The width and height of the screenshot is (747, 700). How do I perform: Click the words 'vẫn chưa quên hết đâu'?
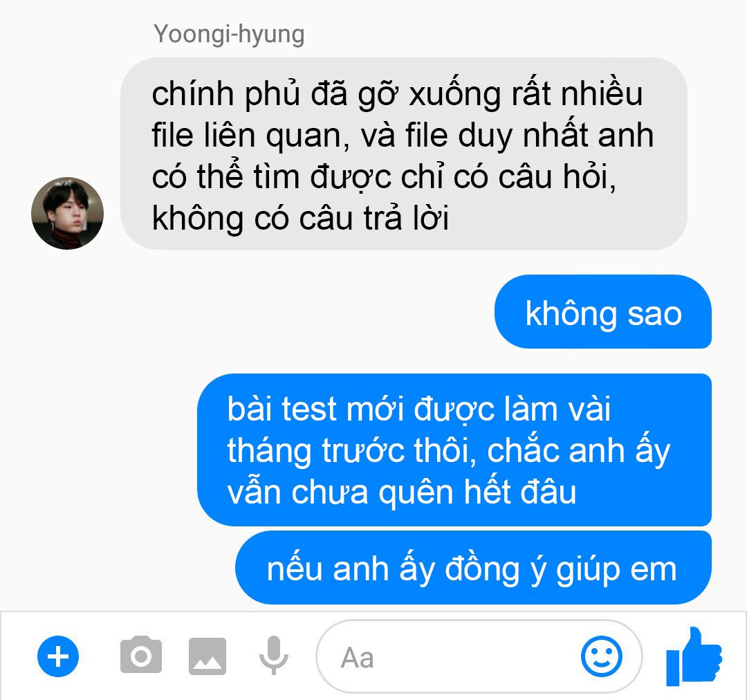click(x=402, y=491)
